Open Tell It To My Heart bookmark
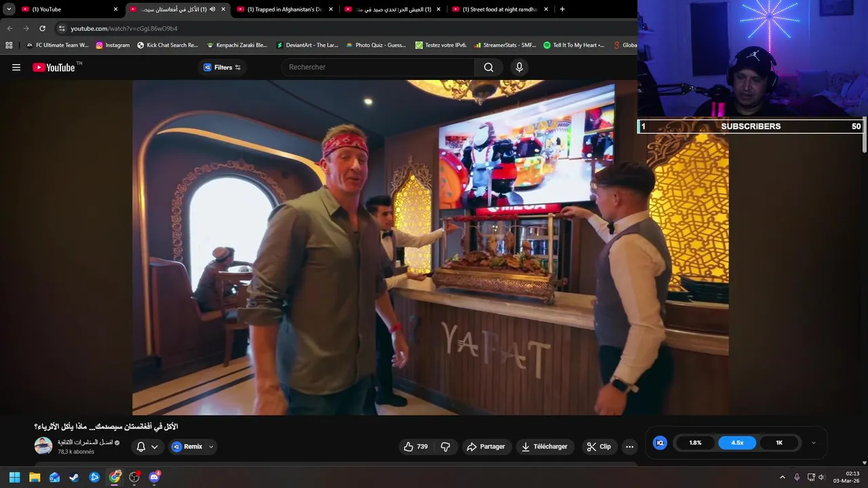Screen dimensions: 868x488 coord(574,45)
